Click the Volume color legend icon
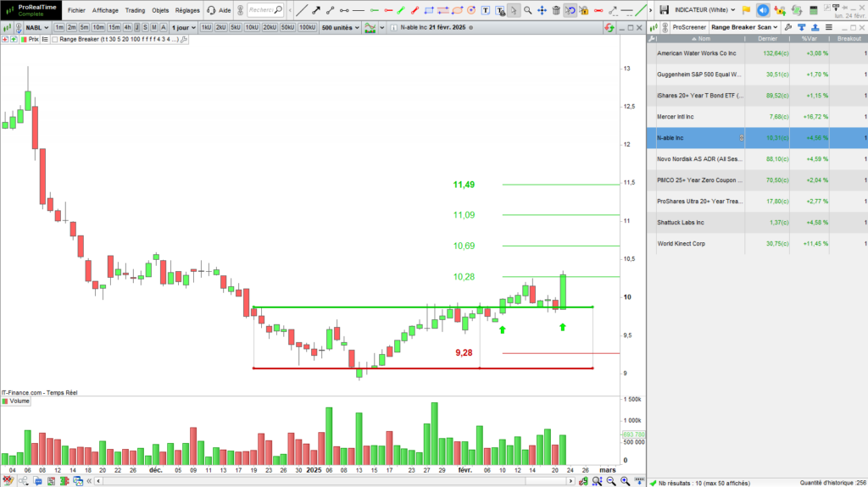 tap(5, 401)
